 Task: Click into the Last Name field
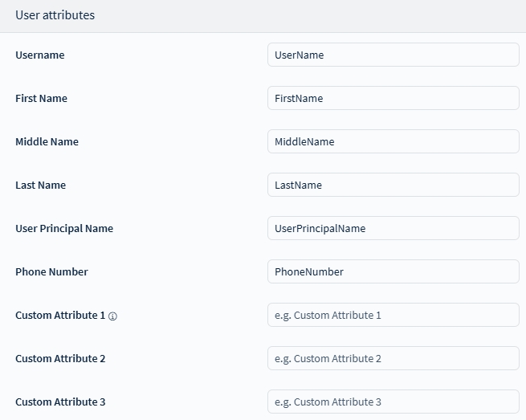pos(393,186)
